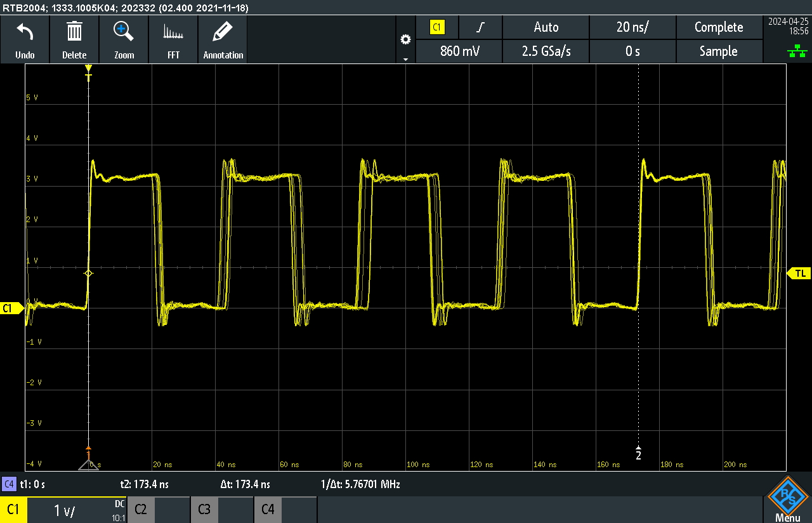Open the R&S Menu logo button
The width and height of the screenshot is (812, 523).
pos(787,500)
